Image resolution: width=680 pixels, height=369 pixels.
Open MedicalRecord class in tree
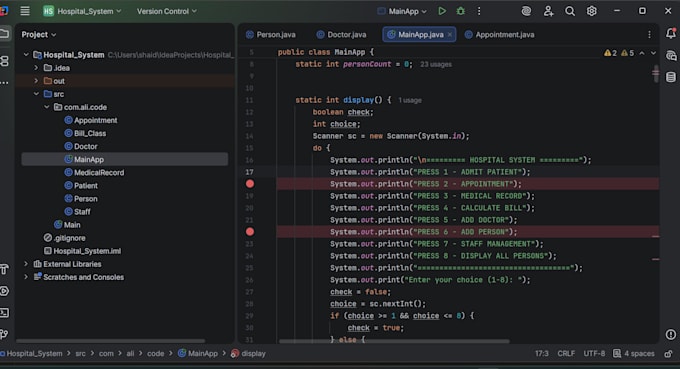[x=94, y=172]
